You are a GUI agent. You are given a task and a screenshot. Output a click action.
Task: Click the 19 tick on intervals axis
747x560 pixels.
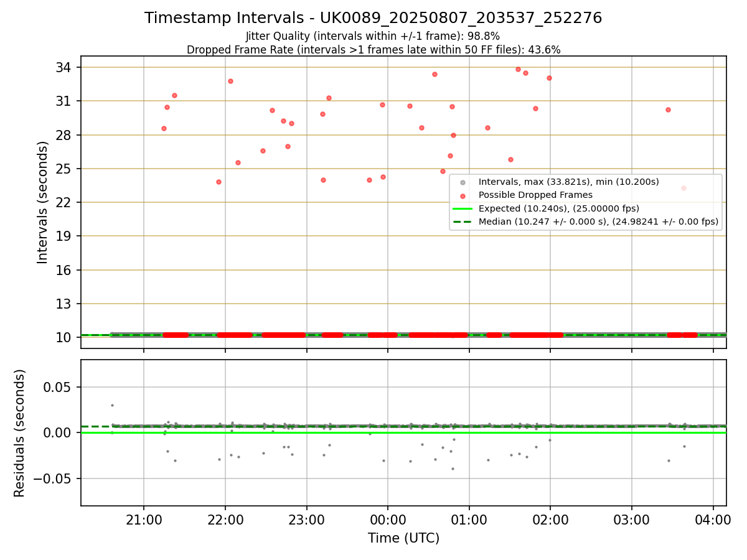tap(65, 236)
